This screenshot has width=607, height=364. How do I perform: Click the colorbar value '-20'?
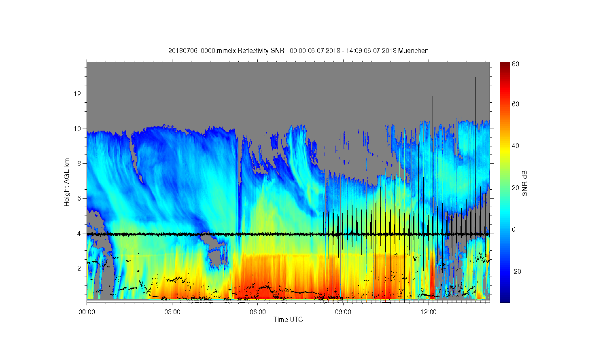516,271
